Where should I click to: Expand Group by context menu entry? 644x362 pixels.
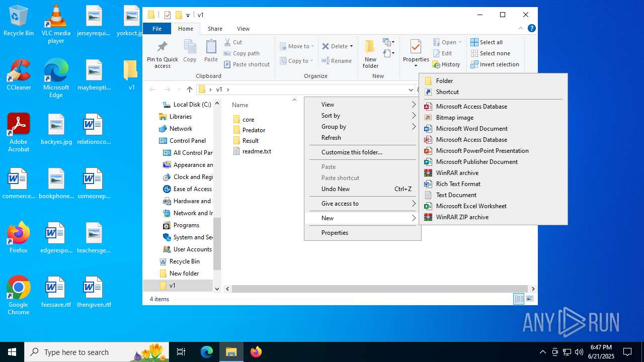362,127
